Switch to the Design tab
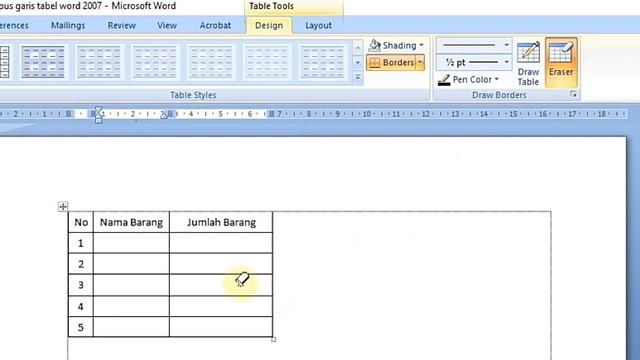640x360 pixels. [x=269, y=25]
